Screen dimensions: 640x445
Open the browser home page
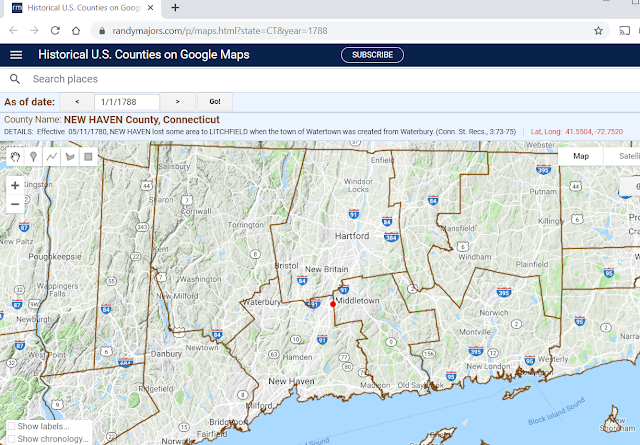76,31
